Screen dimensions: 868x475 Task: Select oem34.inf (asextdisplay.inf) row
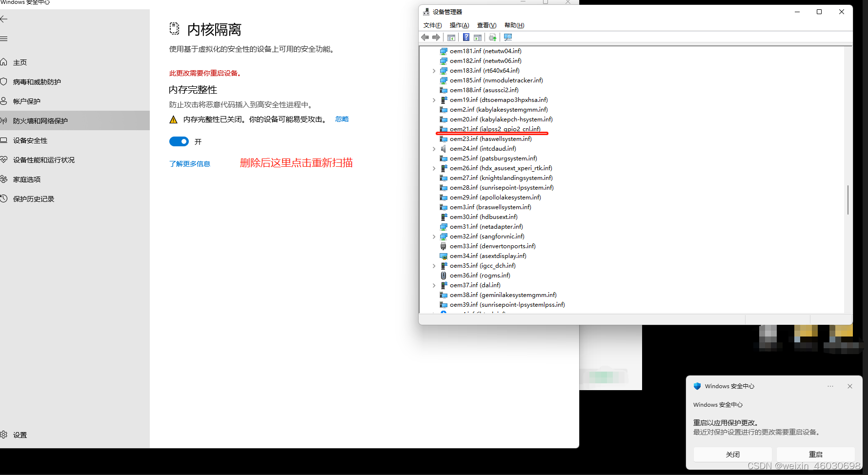pos(483,256)
